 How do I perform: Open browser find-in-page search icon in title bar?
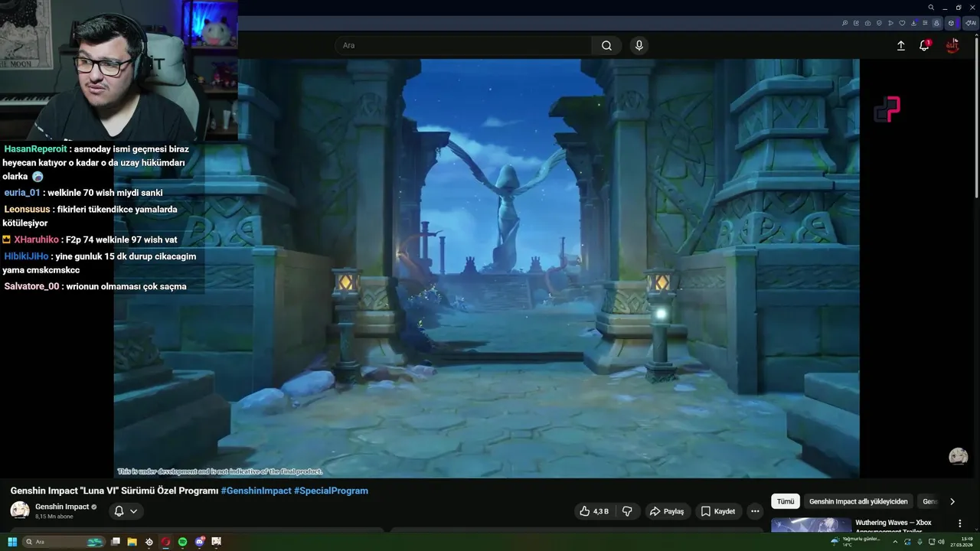tap(931, 7)
